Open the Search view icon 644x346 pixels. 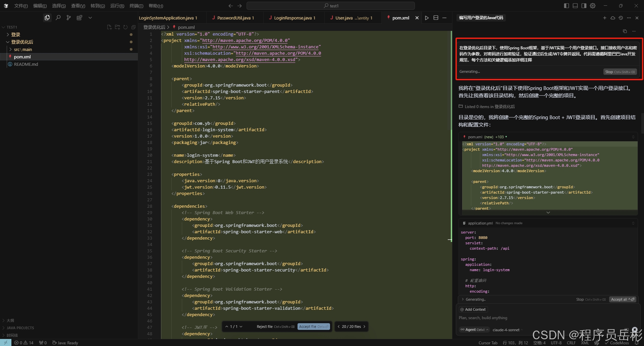tap(58, 18)
